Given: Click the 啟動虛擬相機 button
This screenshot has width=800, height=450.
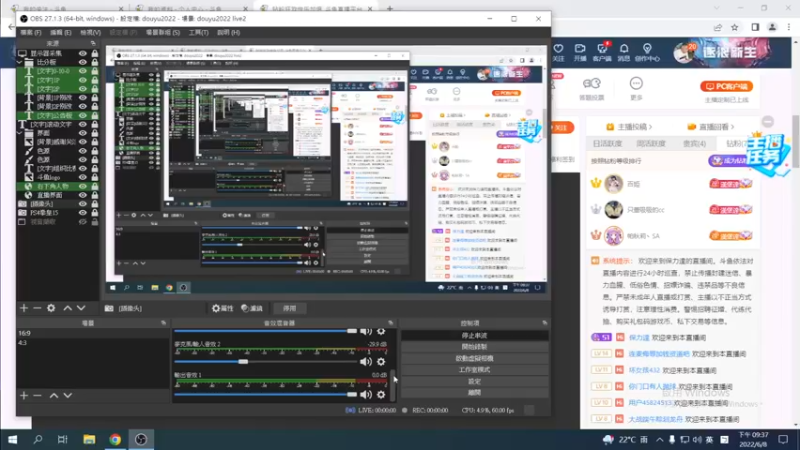Looking at the screenshot, I should pyautogui.click(x=474, y=358).
